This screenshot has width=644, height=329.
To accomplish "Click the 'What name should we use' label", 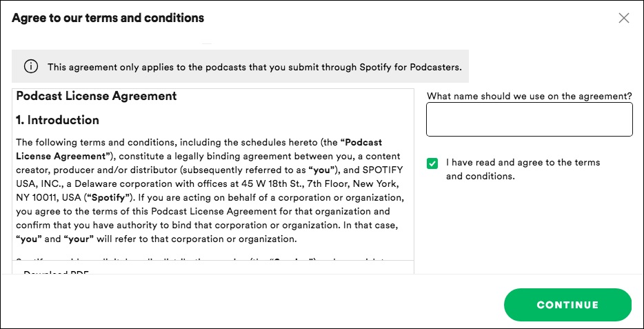I will (x=529, y=96).
